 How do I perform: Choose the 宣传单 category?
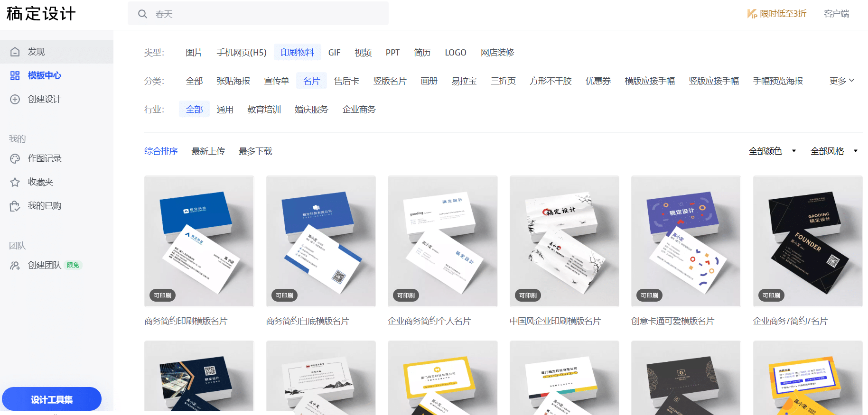coord(277,81)
